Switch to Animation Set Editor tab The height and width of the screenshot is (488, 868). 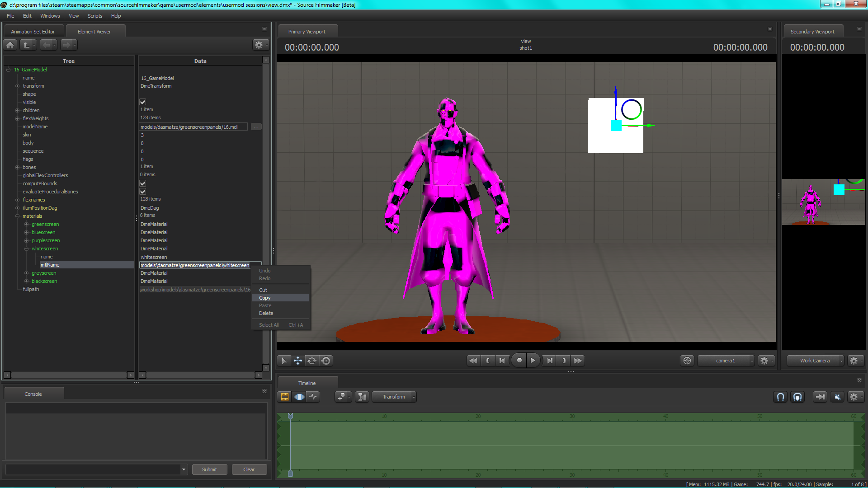(x=33, y=32)
